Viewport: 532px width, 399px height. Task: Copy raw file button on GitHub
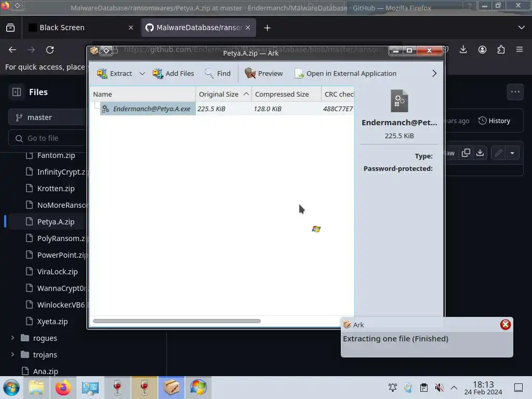466,153
